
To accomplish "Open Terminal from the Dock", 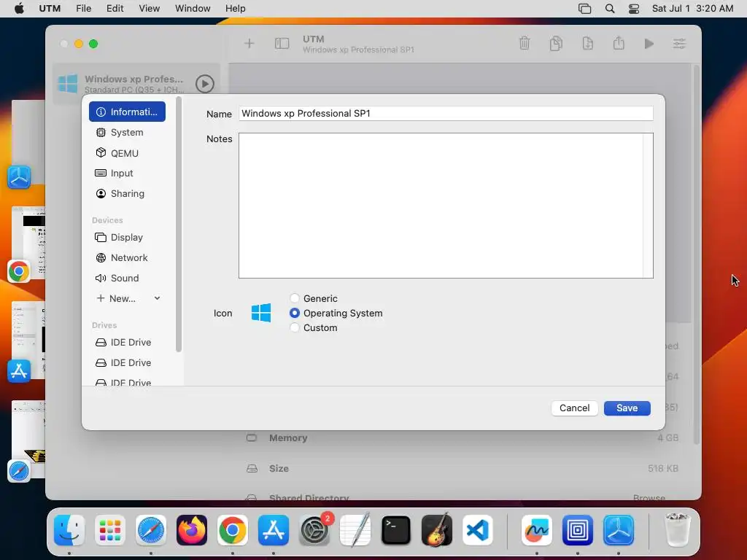I will tap(396, 530).
